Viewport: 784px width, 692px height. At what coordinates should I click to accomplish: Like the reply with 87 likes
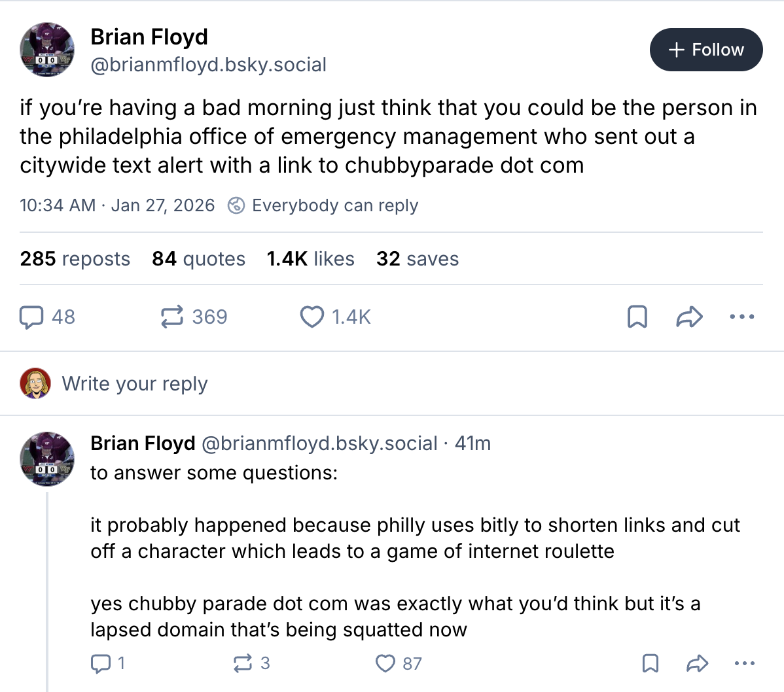point(385,664)
